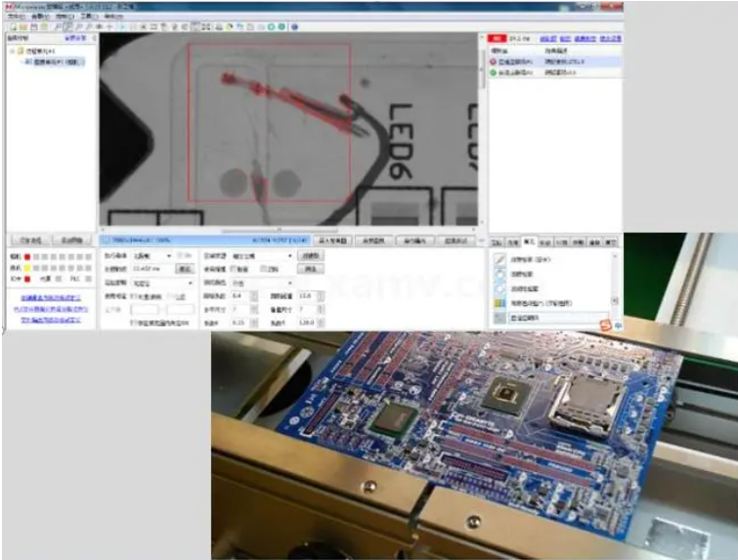Viewport: 738px width, 560px height.
Task: Open the second menu in the menu bar
Action: point(40,16)
